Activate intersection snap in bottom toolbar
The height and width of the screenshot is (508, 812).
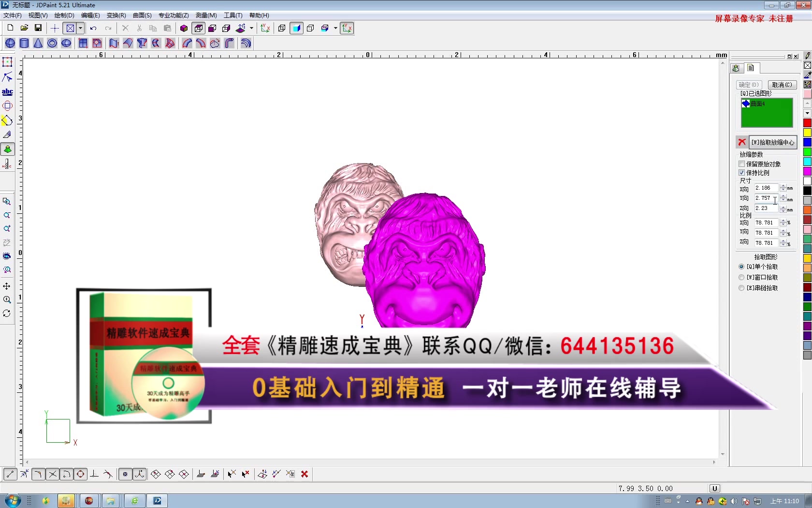tap(53, 474)
